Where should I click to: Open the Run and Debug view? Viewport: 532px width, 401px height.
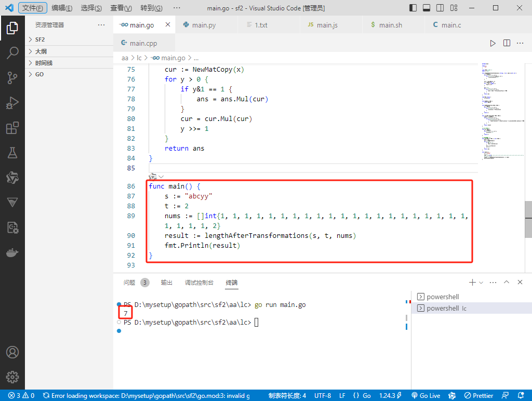tap(12, 103)
